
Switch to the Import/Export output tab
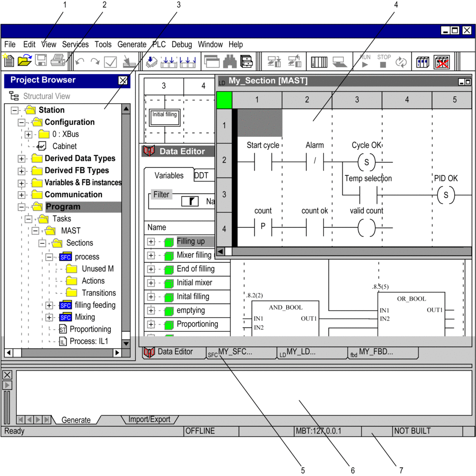(149, 419)
